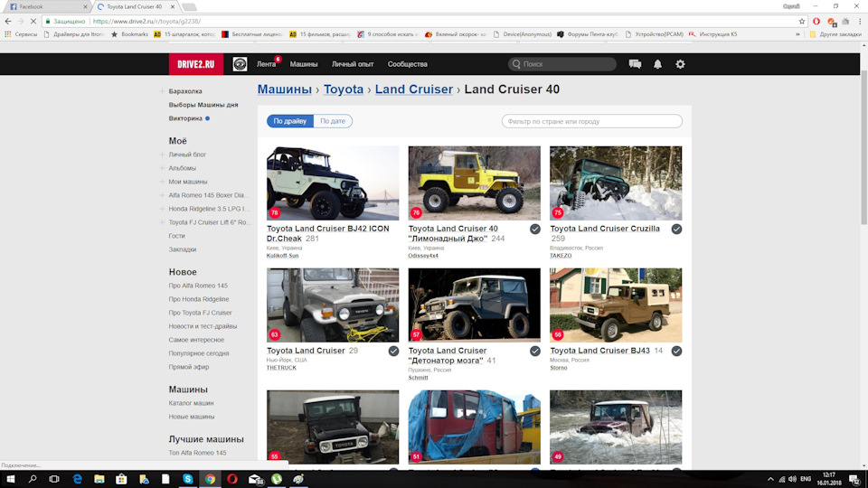Open Выборы Машины дня sidebar link
Image resolution: width=868 pixels, height=488 pixels.
point(203,105)
